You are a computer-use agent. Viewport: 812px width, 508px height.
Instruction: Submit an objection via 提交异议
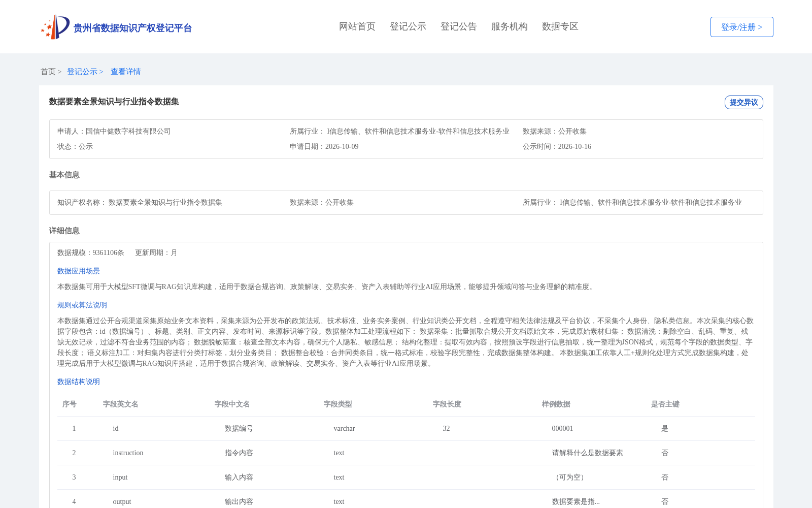coord(744,102)
